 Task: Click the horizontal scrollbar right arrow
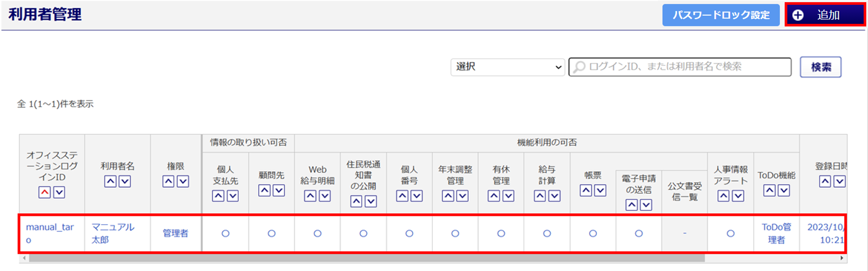[x=842, y=258]
